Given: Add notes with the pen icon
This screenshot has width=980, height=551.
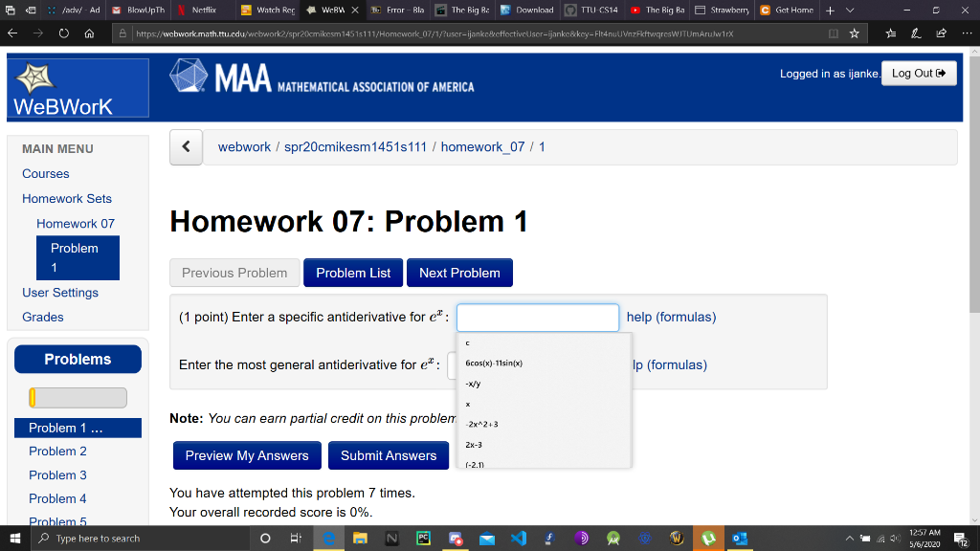Looking at the screenshot, I should point(916,33).
